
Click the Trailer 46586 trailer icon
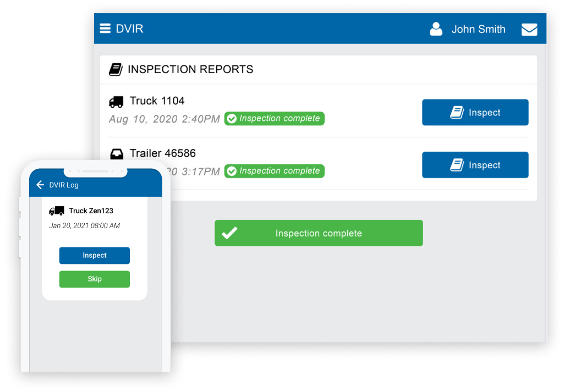click(117, 154)
